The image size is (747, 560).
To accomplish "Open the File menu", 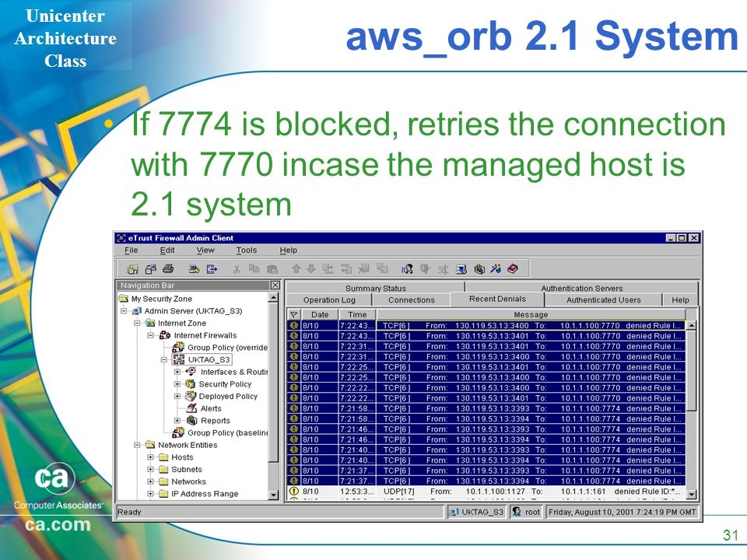I will [131, 250].
